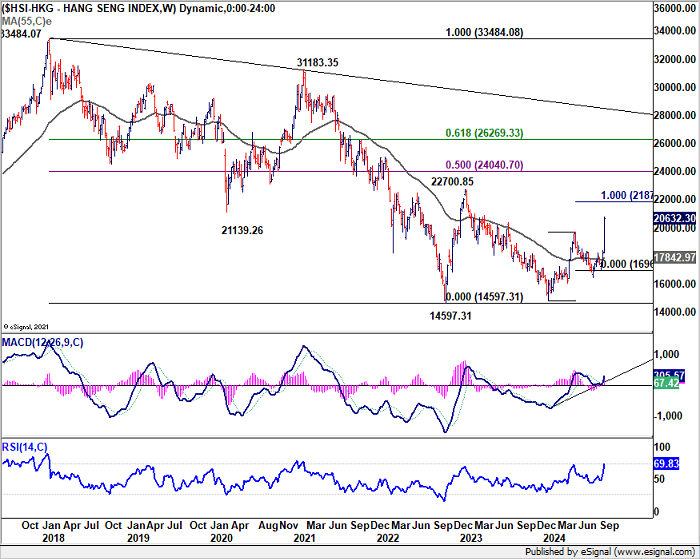This screenshot has height=559, width=700.
Task: Click the blue 1.000 (2187 projection label
Action: (x=627, y=195)
